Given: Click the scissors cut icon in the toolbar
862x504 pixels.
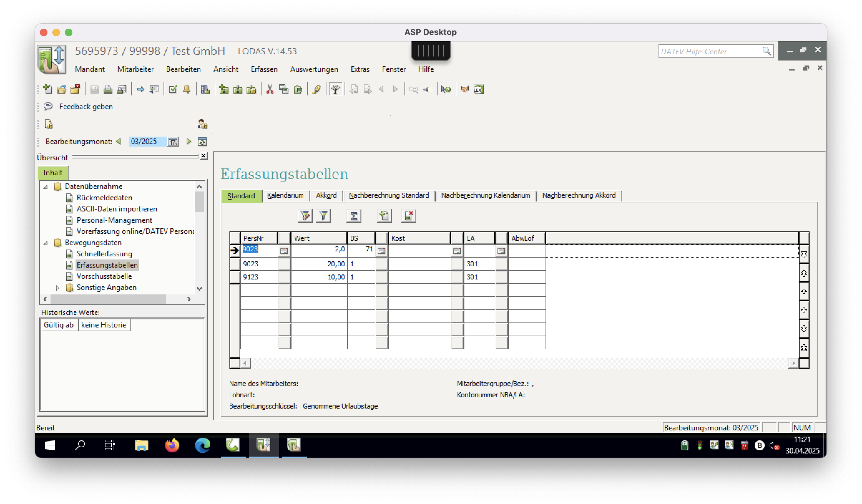Looking at the screenshot, I should 270,90.
